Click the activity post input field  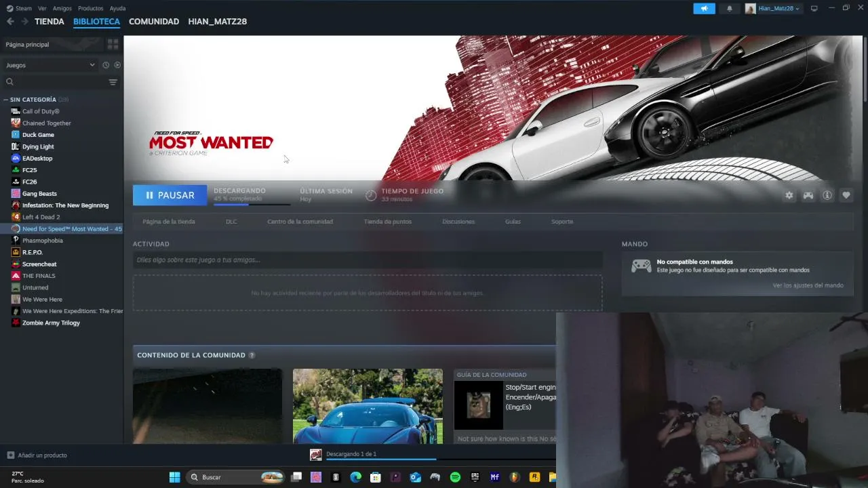pos(368,260)
